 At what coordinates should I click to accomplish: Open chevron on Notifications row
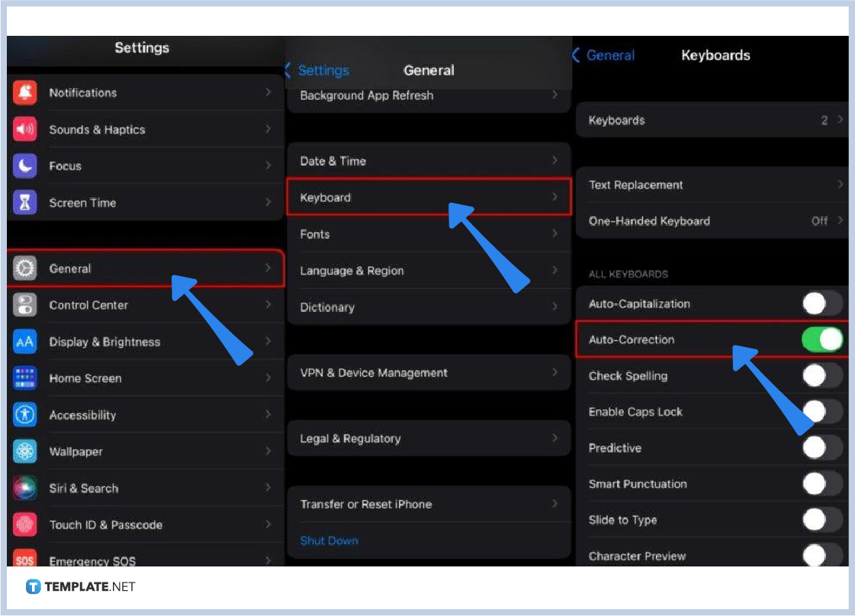click(x=268, y=92)
